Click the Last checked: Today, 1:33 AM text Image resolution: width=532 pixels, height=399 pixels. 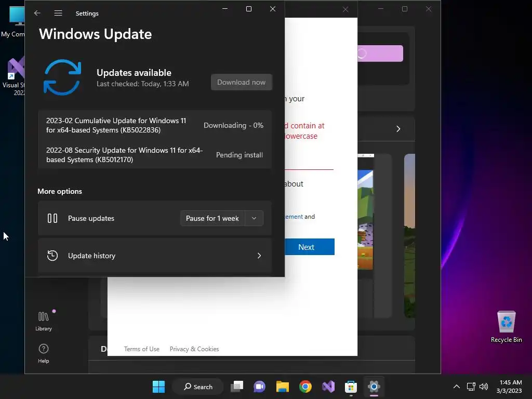click(x=143, y=84)
